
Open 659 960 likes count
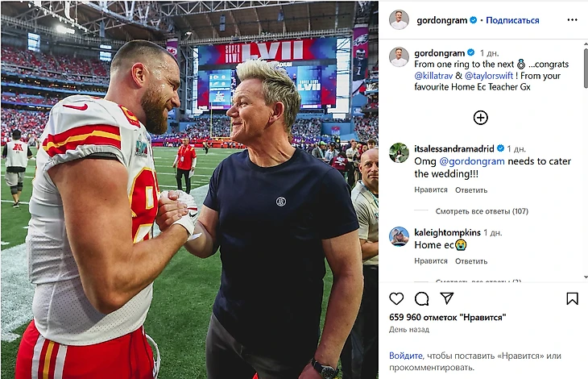[447, 318]
